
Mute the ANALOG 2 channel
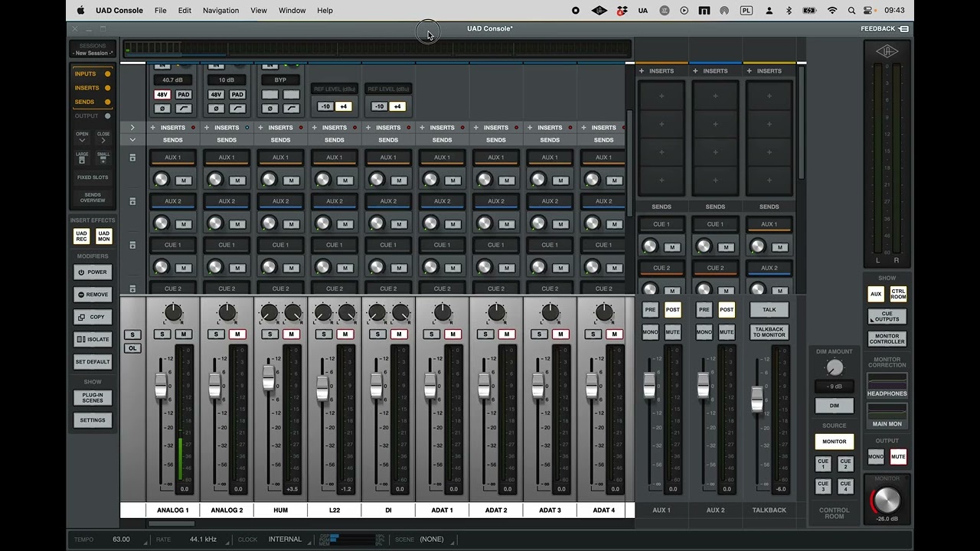237,334
